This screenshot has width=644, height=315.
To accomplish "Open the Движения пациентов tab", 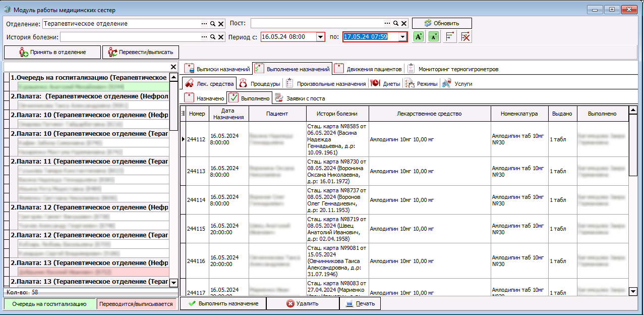I will click(368, 69).
